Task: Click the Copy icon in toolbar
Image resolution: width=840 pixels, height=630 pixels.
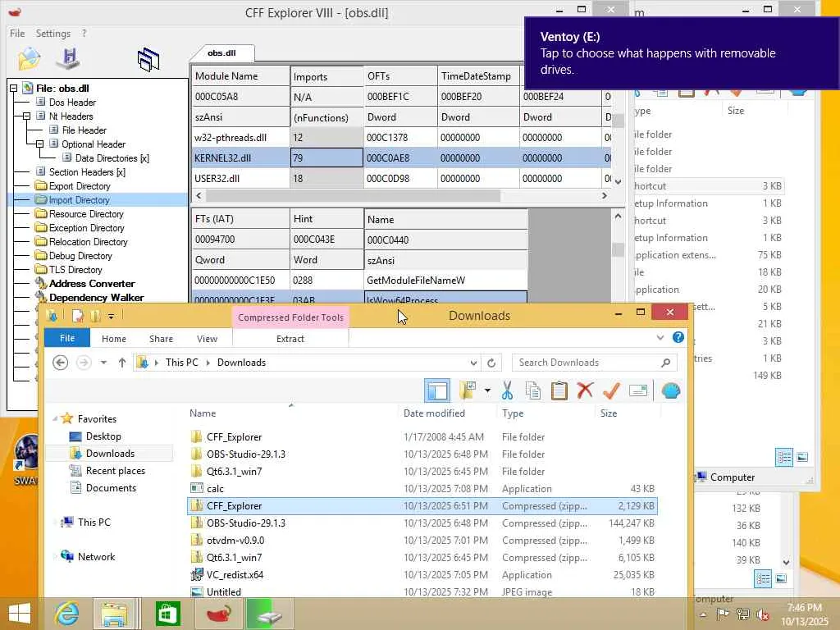Action: 533,390
